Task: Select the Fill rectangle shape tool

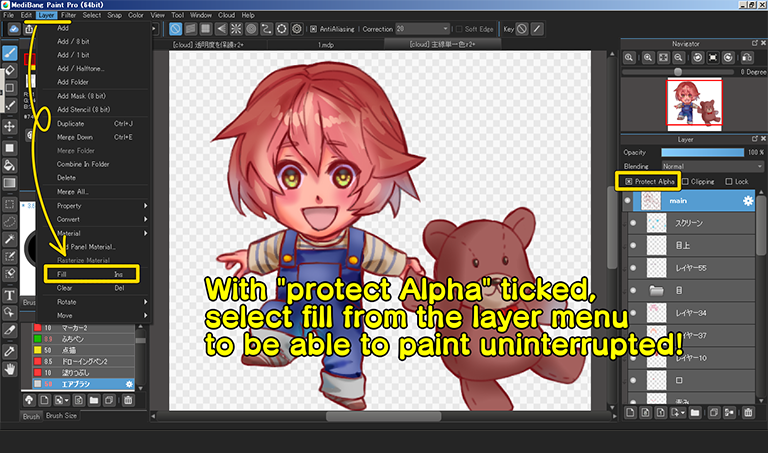Action: tap(10, 148)
